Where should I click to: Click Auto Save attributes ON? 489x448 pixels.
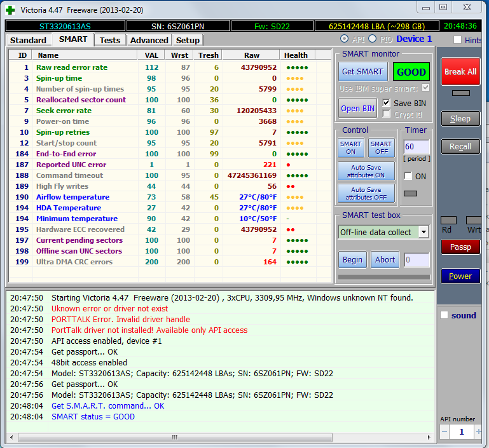[x=366, y=172]
